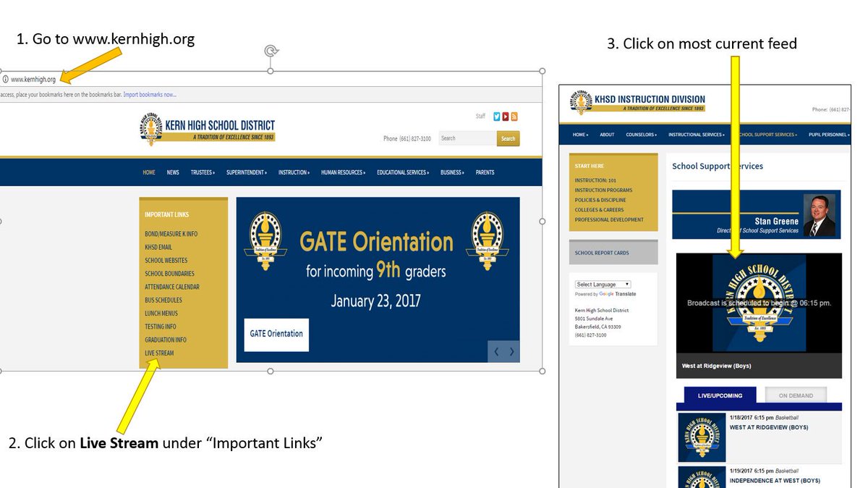Open LUNCH MENUS link
This screenshot has height=488, width=868.
(x=161, y=314)
